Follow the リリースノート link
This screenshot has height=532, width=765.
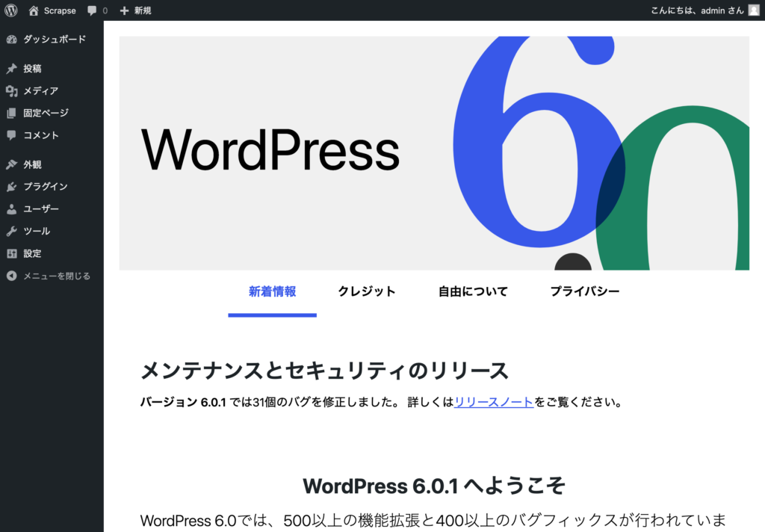coord(494,402)
